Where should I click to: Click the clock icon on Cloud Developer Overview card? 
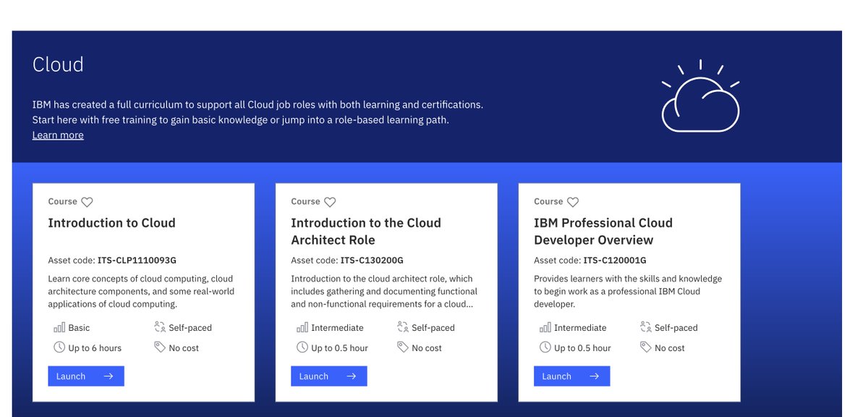[545, 347]
